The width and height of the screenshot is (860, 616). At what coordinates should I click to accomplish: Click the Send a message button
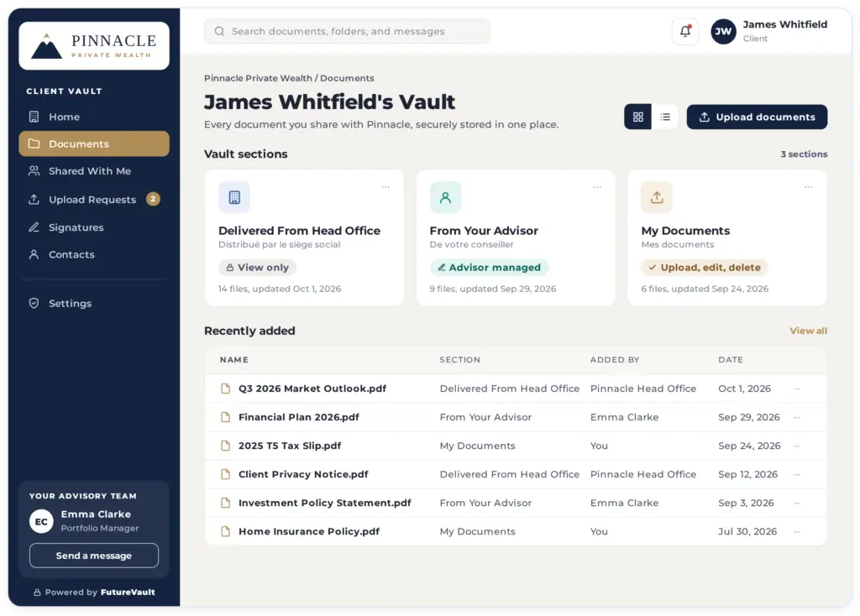pos(94,556)
